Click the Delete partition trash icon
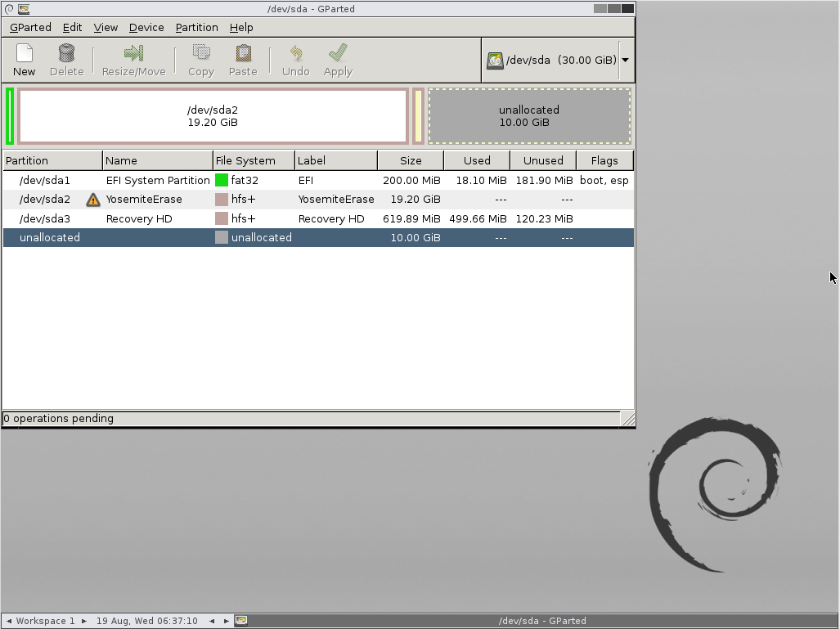Screen dimensions: 840x629 pyautogui.click(x=66, y=54)
